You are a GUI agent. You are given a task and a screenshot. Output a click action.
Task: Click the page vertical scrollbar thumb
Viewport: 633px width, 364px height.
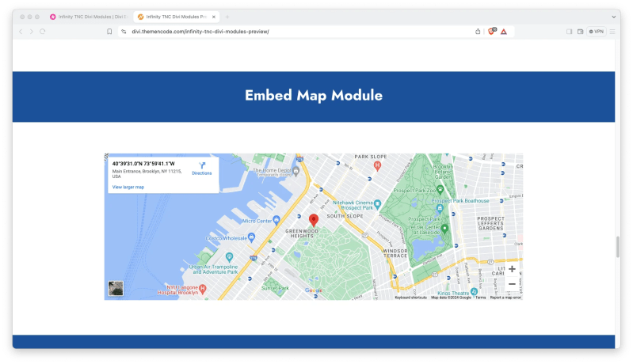[618, 247]
